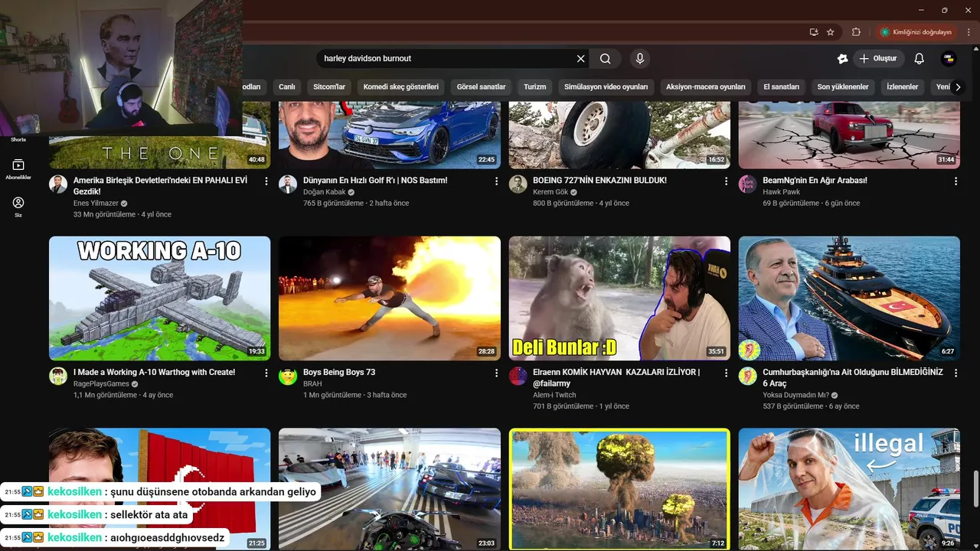Viewport: 980px width, 551px height.
Task: Open Alem-i Twitch channel avatar
Action: point(518,376)
